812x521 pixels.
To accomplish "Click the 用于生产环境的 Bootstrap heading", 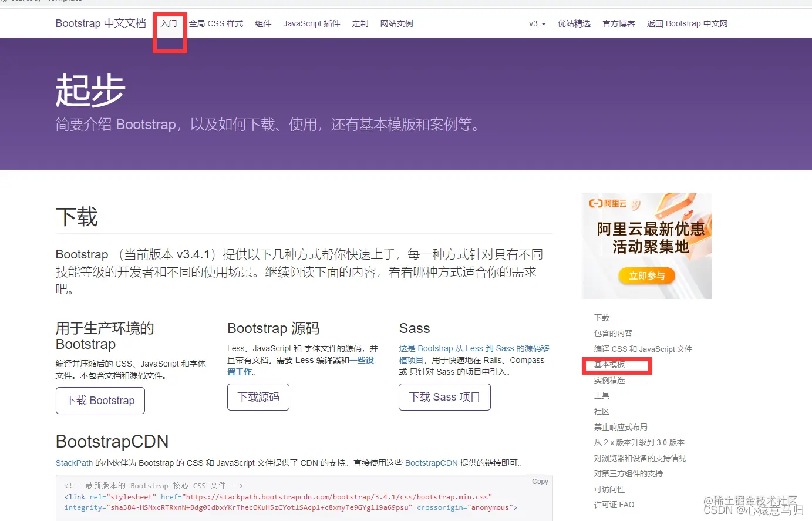I will point(105,336).
